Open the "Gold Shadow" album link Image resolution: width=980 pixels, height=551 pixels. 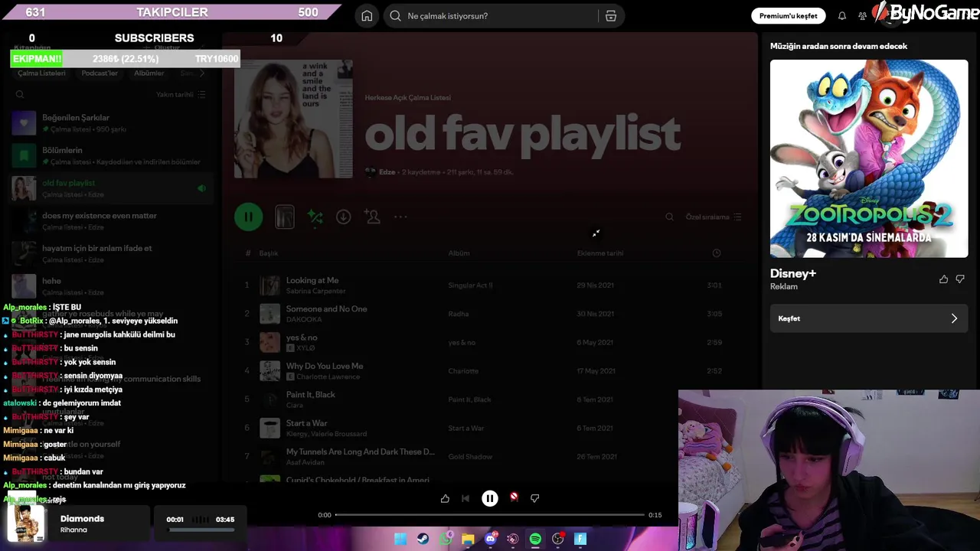470,457
